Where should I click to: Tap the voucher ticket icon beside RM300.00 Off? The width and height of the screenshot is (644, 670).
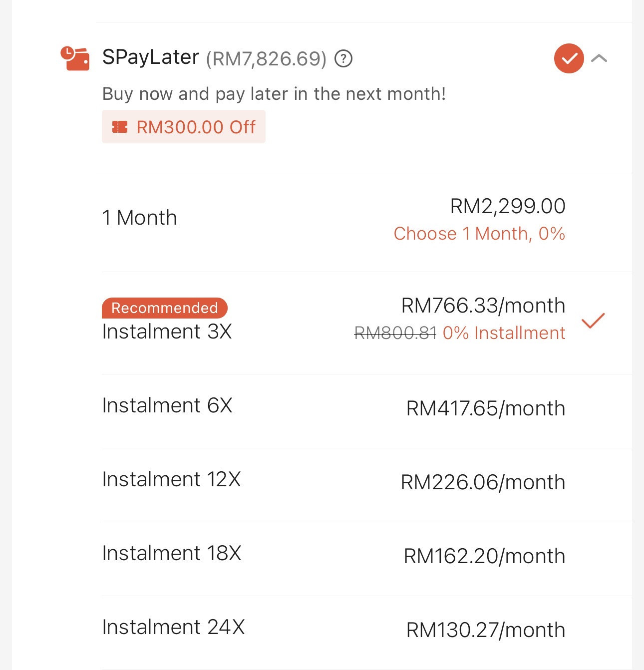(x=120, y=127)
